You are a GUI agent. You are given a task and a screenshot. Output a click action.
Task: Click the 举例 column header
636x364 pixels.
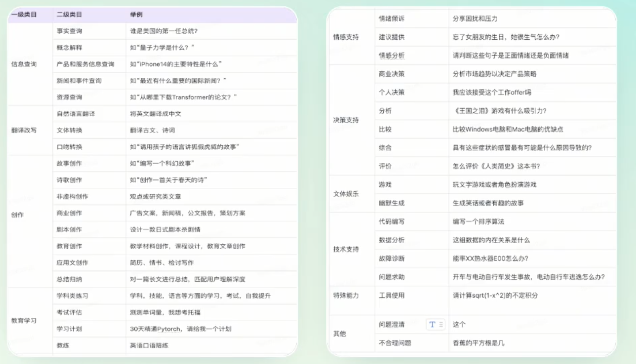(x=136, y=15)
